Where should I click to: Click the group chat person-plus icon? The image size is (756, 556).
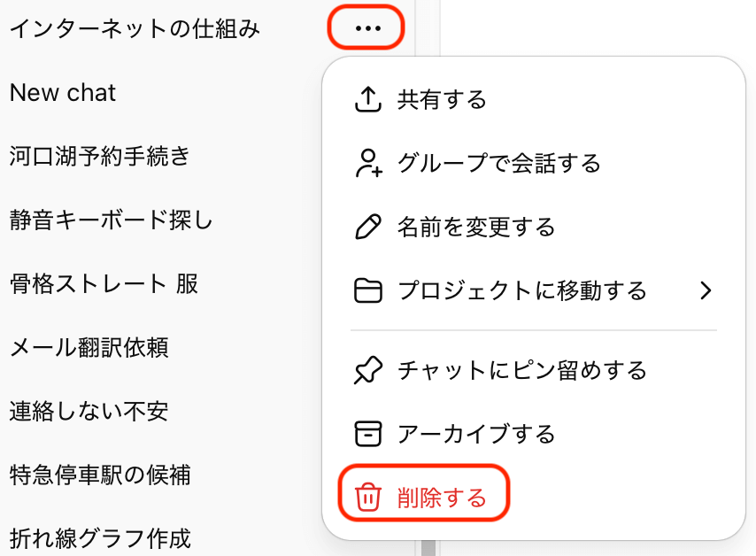[x=367, y=163]
